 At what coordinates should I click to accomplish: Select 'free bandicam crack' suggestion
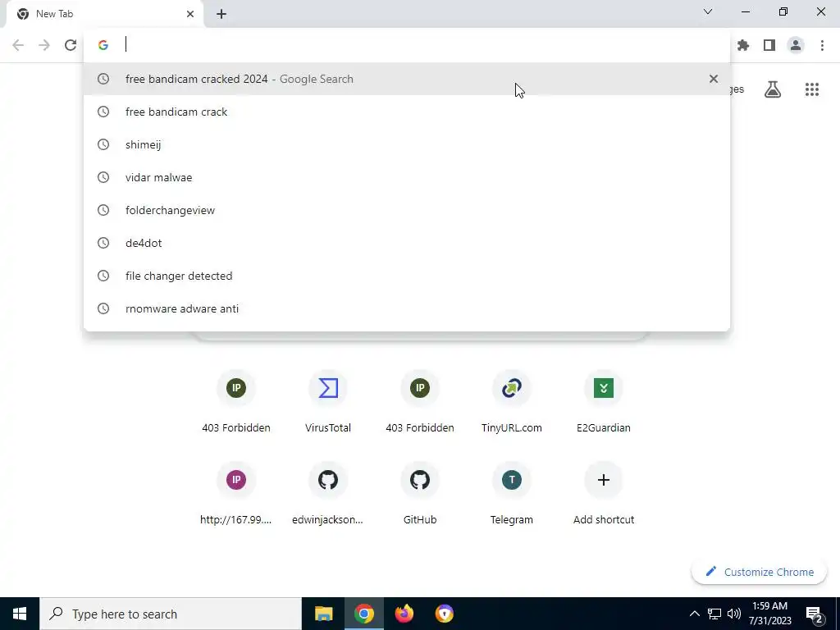pyautogui.click(x=407, y=112)
